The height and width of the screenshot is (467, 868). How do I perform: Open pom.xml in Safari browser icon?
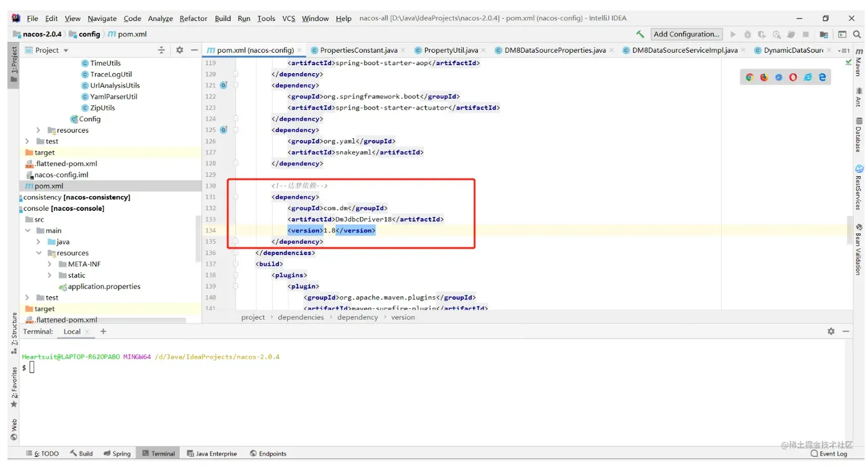[778, 78]
